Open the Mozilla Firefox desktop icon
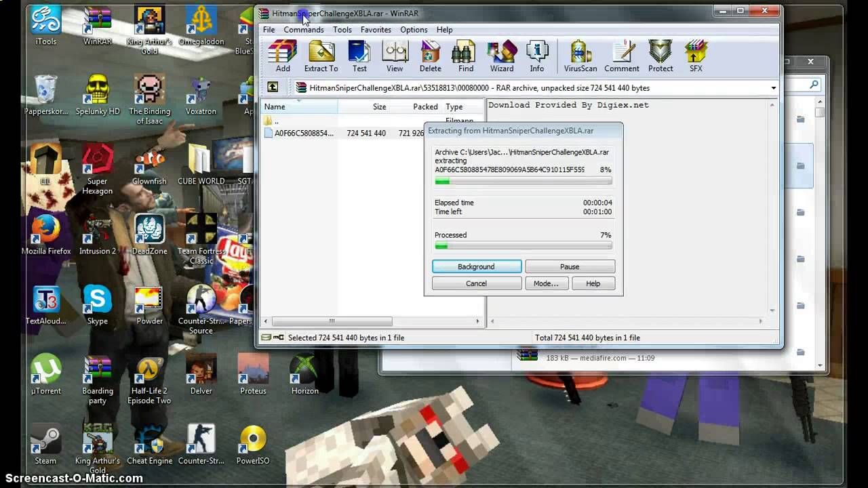This screenshot has height=488, width=868. (x=45, y=235)
